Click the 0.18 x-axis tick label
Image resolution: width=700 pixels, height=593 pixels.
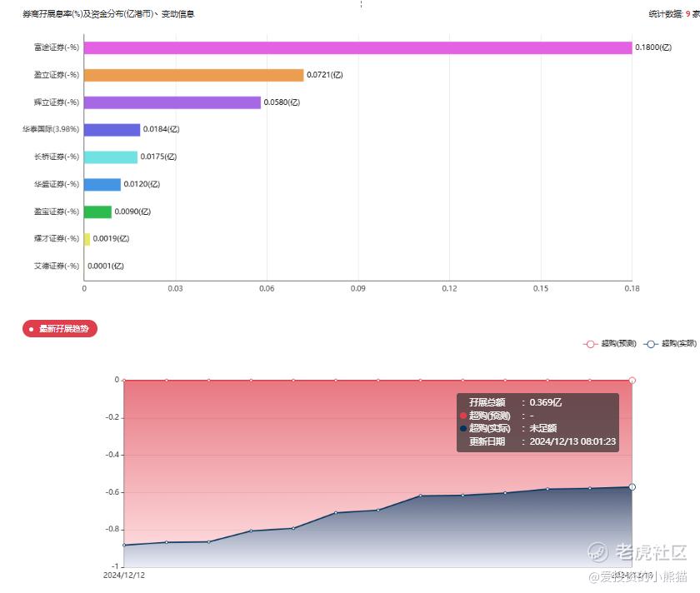click(x=632, y=289)
